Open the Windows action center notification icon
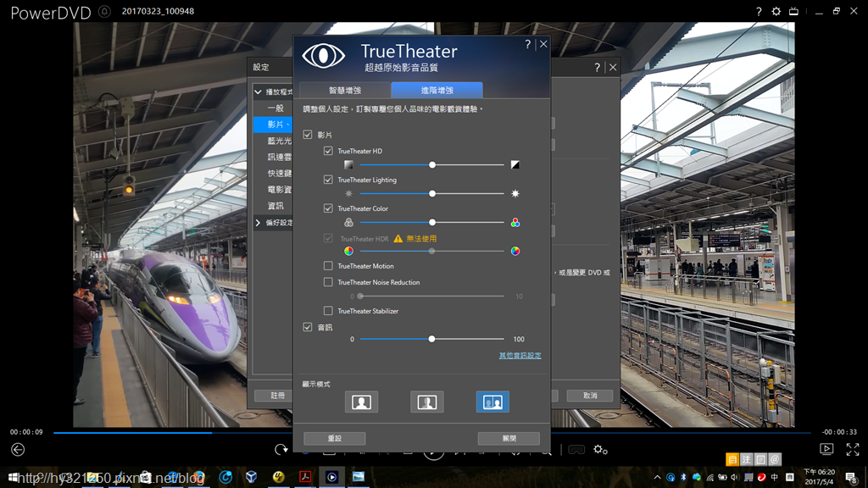868x488 pixels. click(x=851, y=478)
